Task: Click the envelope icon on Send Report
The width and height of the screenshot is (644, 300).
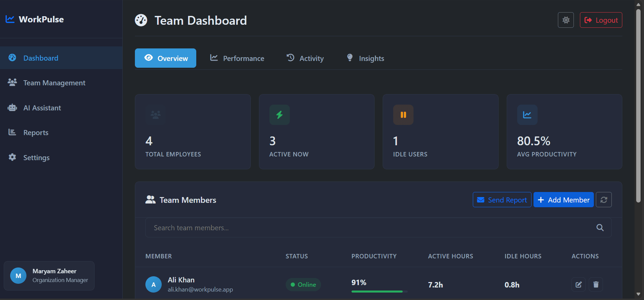Action: pos(481,200)
